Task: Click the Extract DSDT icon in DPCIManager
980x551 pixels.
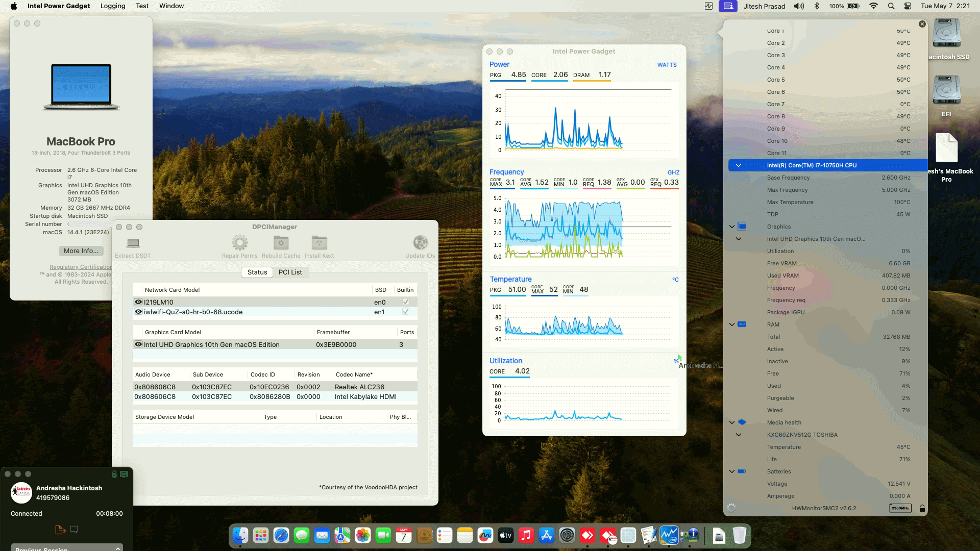Action: pyautogui.click(x=133, y=243)
